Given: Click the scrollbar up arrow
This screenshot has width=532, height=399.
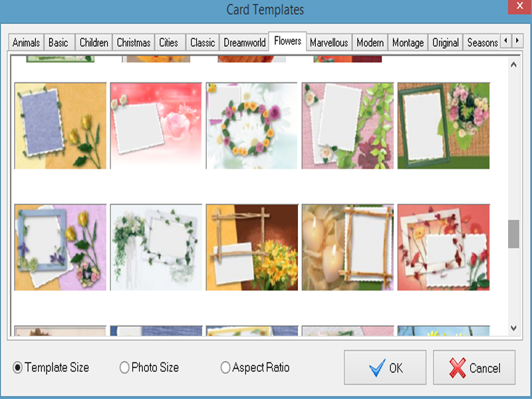Looking at the screenshot, I should [513, 65].
